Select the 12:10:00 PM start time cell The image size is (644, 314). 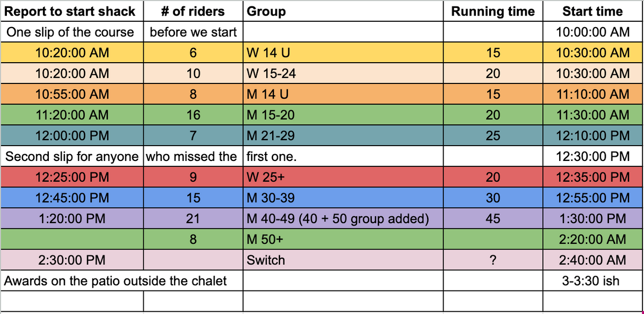tap(593, 135)
